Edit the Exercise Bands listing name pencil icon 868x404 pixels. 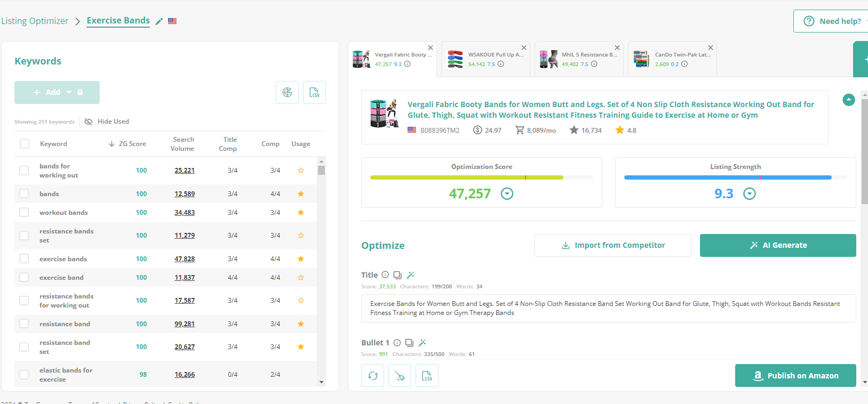[159, 21]
